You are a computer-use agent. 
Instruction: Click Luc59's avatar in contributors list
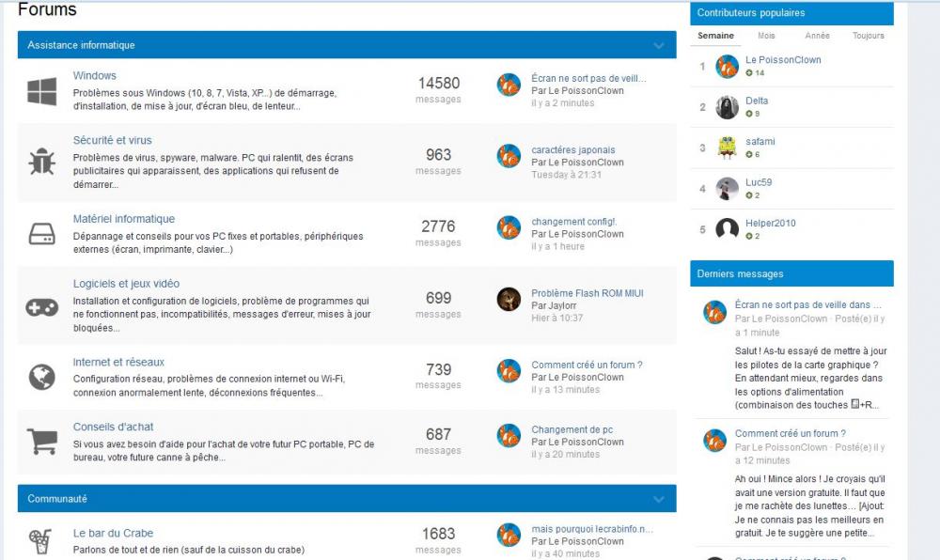point(728,189)
